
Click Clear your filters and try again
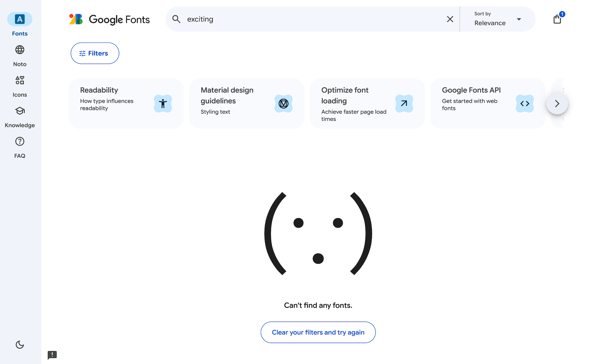(318, 332)
